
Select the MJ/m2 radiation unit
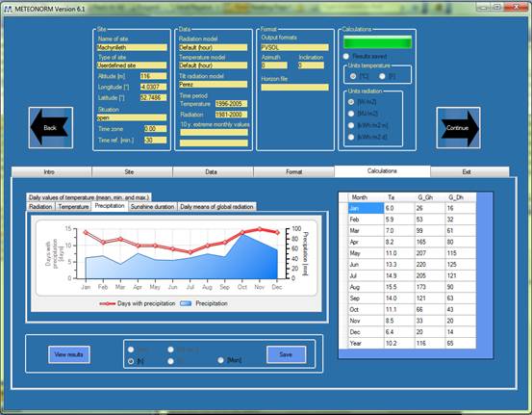[x=351, y=114]
